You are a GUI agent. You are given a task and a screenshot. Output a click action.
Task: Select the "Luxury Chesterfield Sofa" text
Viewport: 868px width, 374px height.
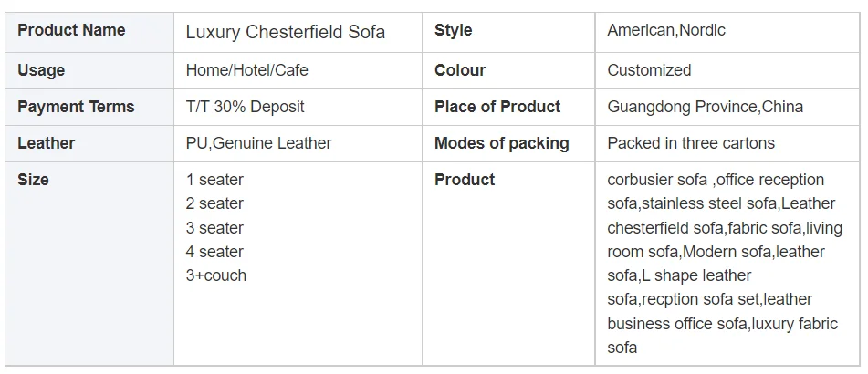click(x=285, y=32)
